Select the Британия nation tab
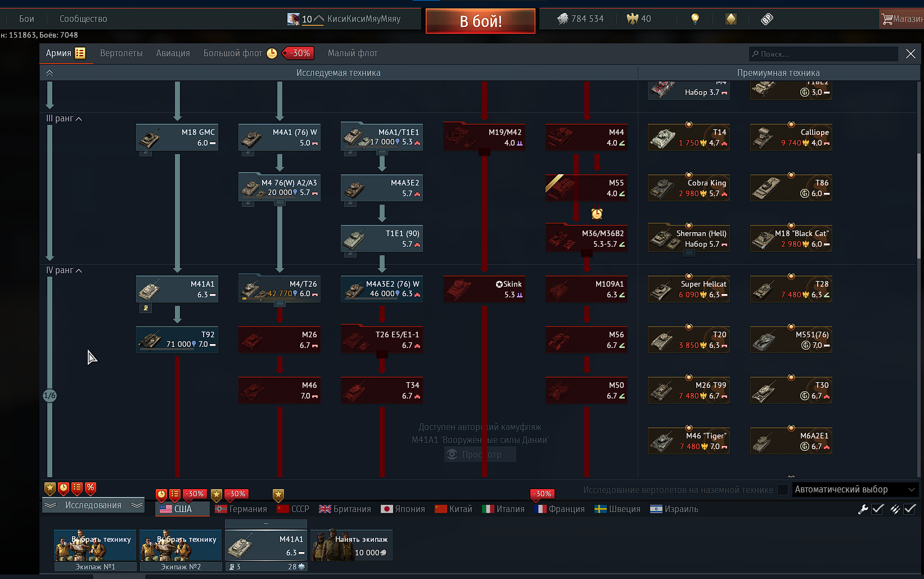 pyautogui.click(x=345, y=509)
